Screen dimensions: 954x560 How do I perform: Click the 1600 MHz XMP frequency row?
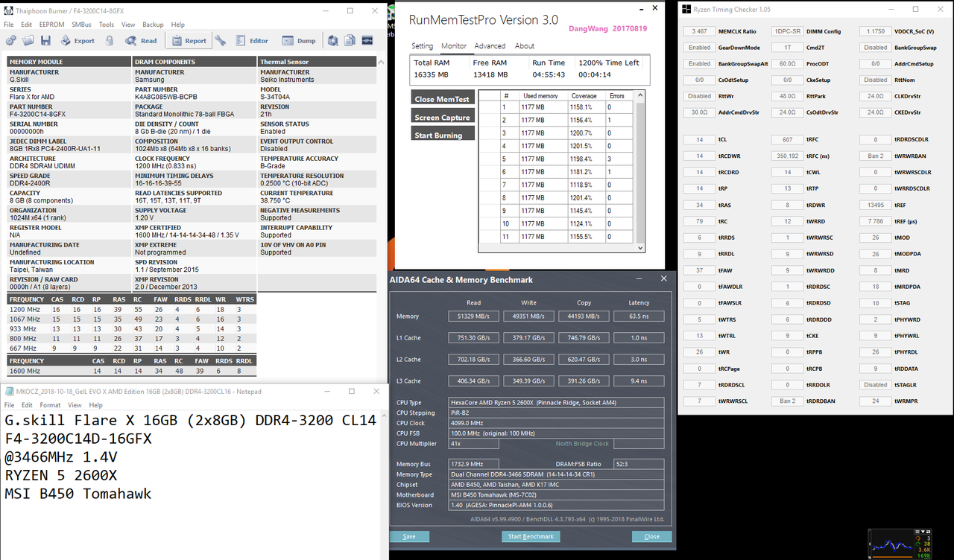(x=131, y=371)
